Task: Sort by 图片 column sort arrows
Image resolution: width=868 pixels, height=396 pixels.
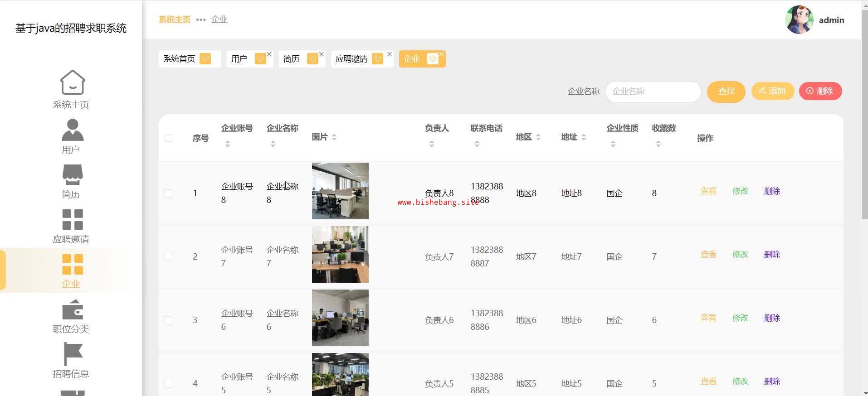Action: pyautogui.click(x=334, y=137)
